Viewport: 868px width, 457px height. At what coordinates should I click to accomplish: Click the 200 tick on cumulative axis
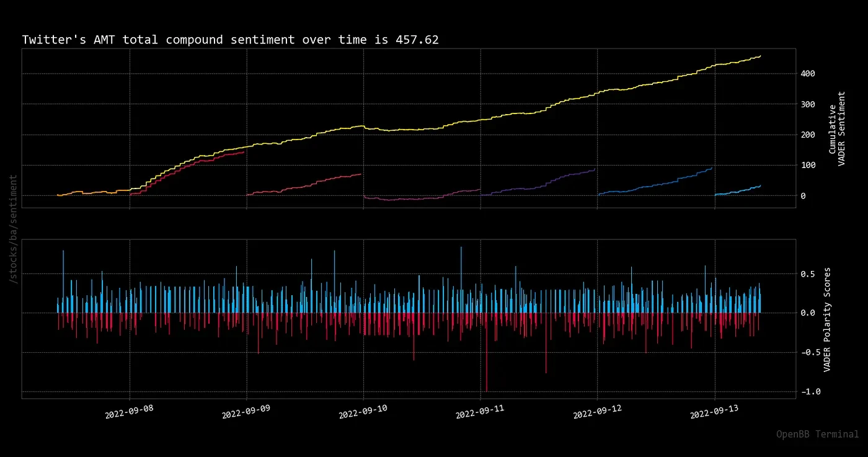(807, 135)
